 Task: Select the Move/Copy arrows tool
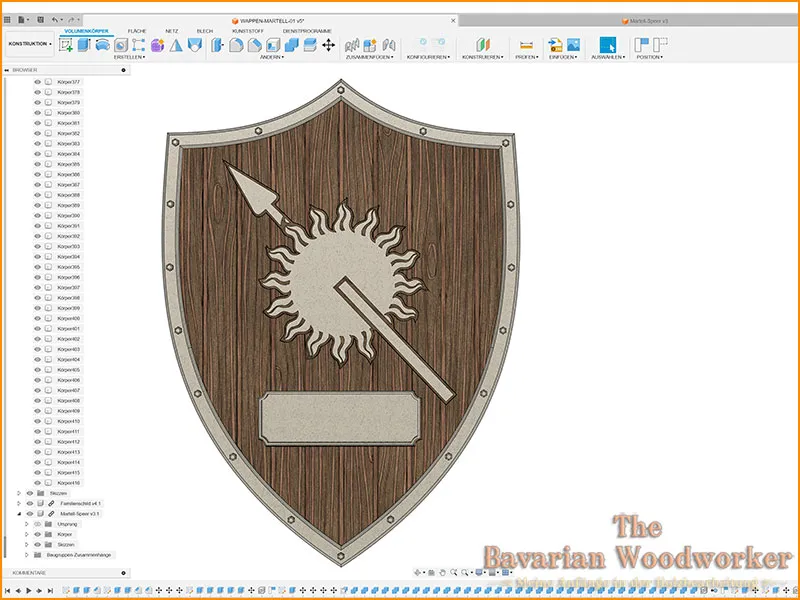(x=329, y=45)
